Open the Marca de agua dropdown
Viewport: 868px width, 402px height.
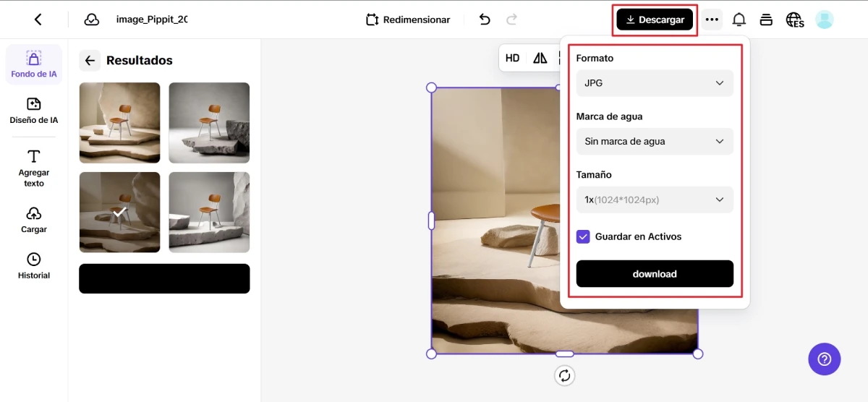coord(654,142)
